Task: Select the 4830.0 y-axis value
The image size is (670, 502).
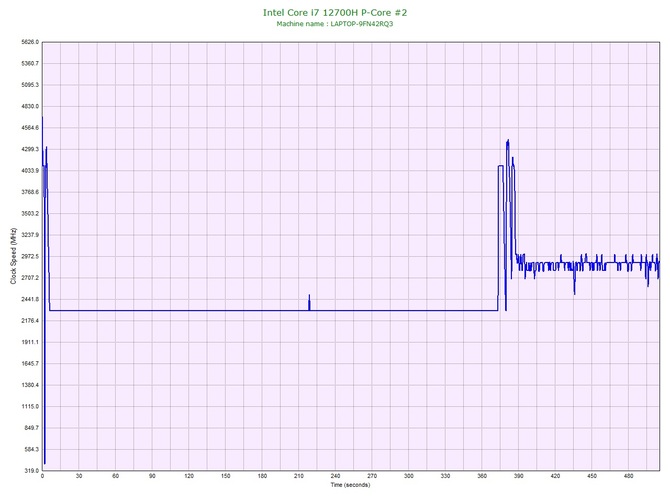Action: pyautogui.click(x=30, y=106)
